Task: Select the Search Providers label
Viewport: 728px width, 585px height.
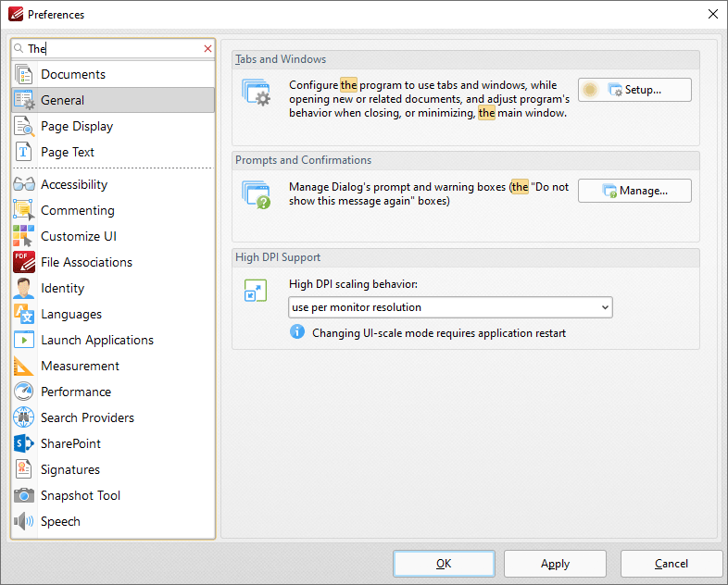Action: point(87,417)
